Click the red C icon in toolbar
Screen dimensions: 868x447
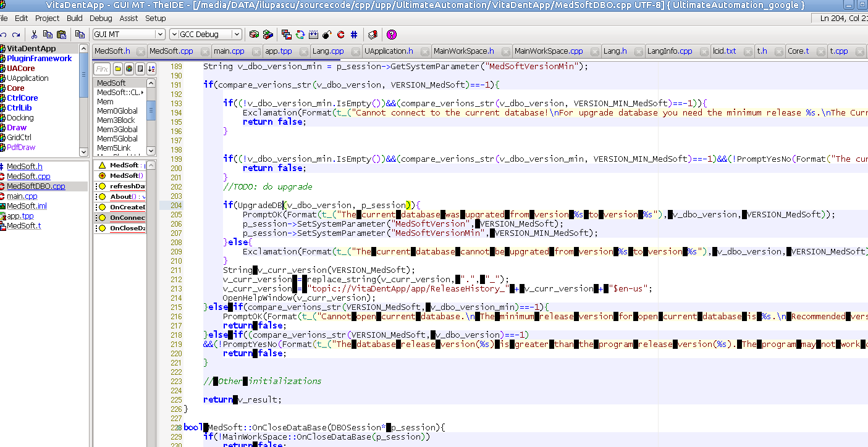click(x=340, y=35)
